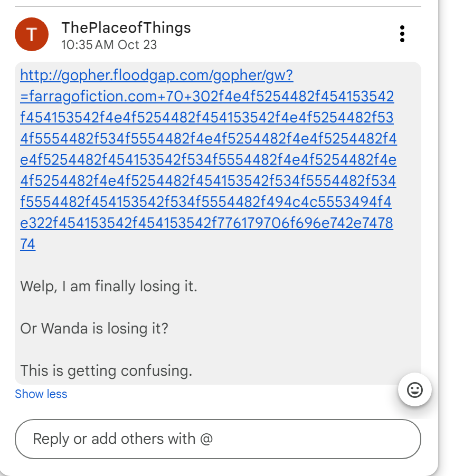Click the Oct 23 comment date
Image resolution: width=454 pixels, height=476 pixels.
click(x=137, y=45)
